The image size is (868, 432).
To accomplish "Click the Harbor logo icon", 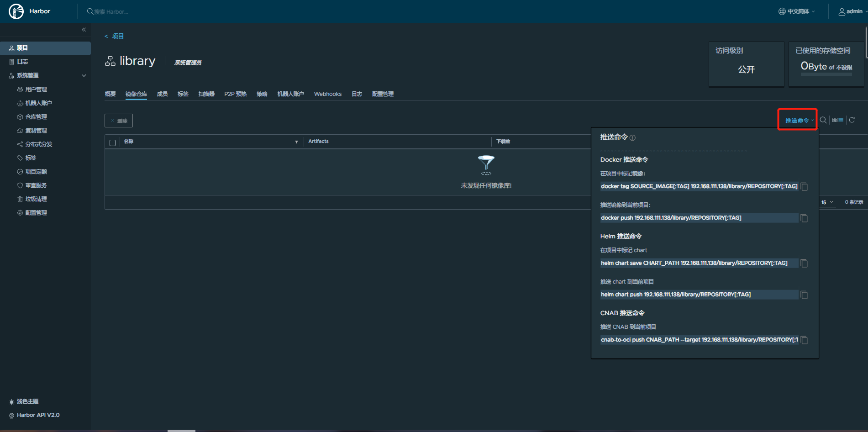I will click(x=16, y=11).
